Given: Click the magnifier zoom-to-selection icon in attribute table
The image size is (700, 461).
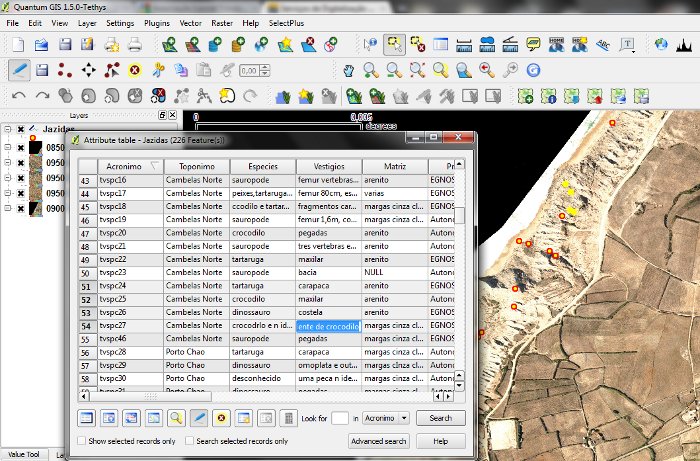Looking at the screenshot, I should point(176,418).
